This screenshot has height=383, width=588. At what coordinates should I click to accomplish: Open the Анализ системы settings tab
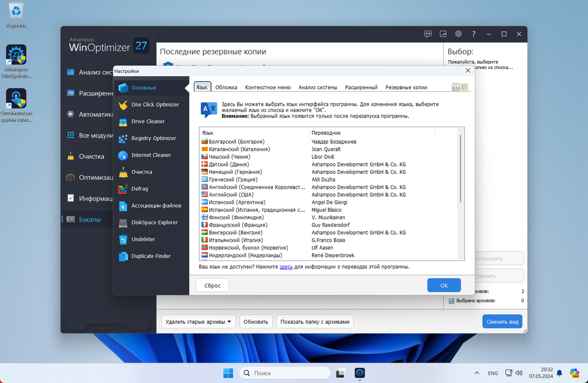pyautogui.click(x=318, y=88)
